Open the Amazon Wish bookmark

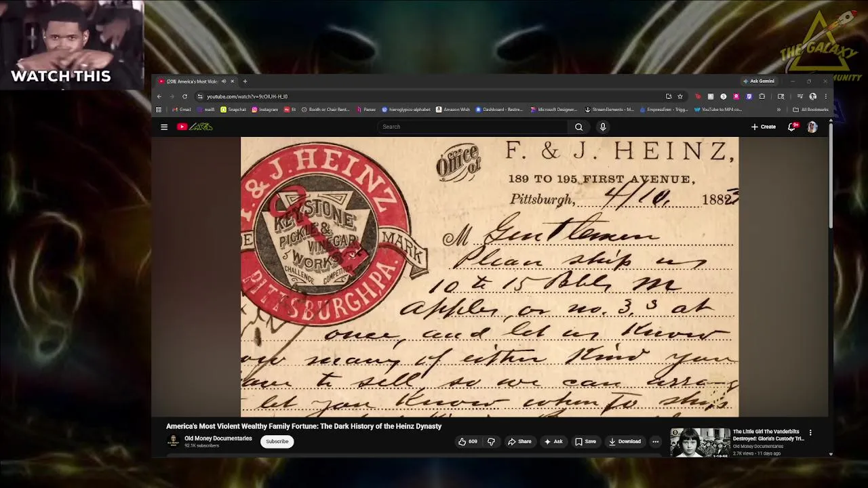point(453,109)
